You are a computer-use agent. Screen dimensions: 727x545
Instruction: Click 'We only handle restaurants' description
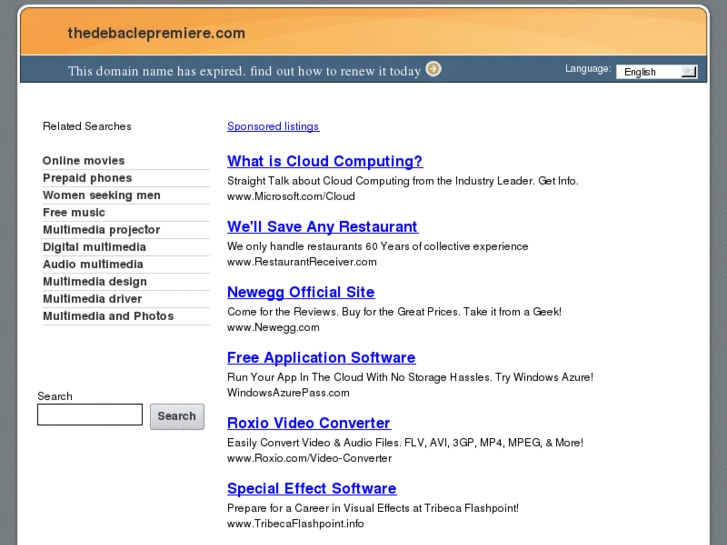[x=377, y=246]
